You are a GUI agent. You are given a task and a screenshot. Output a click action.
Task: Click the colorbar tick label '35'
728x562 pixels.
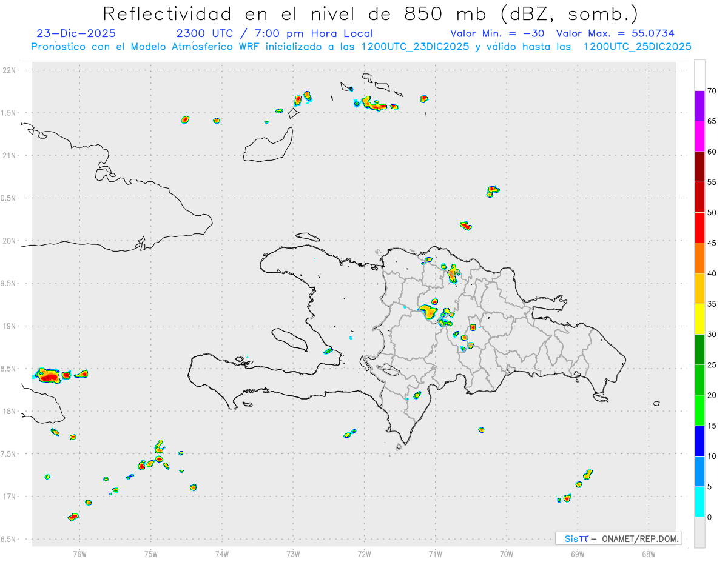pyautogui.click(x=712, y=304)
